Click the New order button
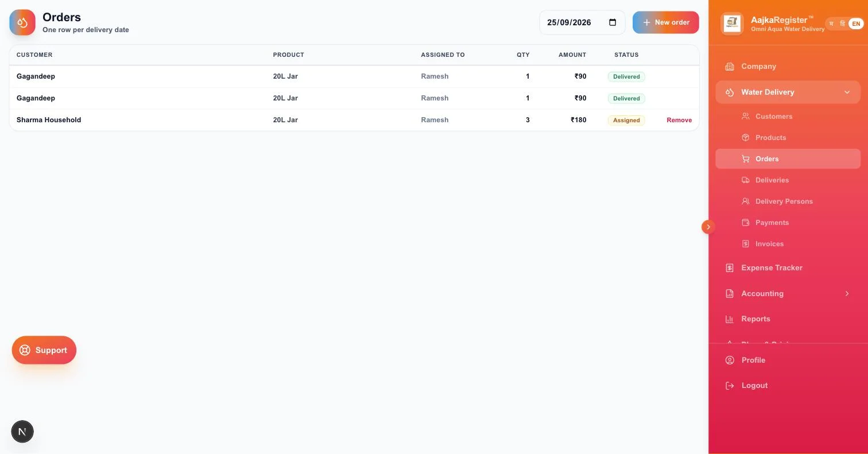 666,22
